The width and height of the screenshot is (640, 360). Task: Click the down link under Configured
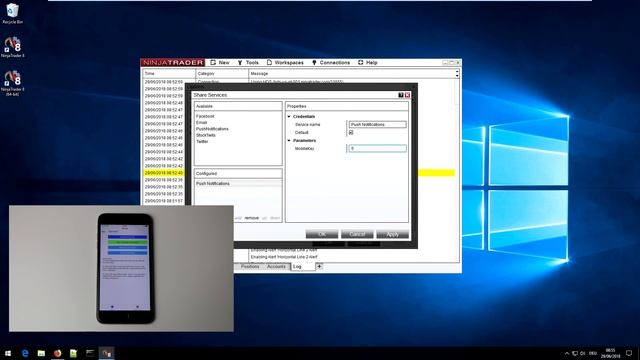(x=275, y=218)
